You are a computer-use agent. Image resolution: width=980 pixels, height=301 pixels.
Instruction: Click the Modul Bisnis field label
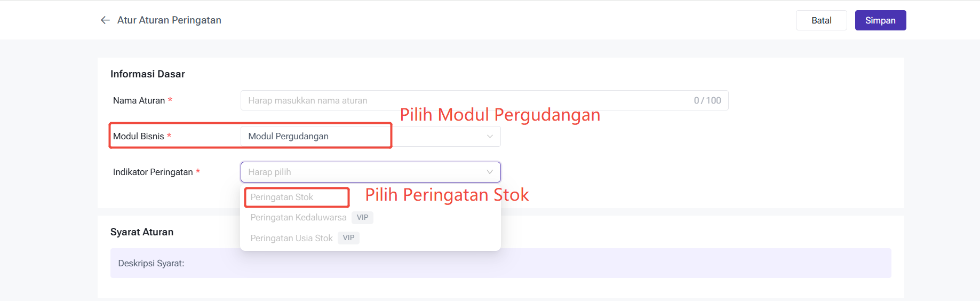click(x=139, y=136)
